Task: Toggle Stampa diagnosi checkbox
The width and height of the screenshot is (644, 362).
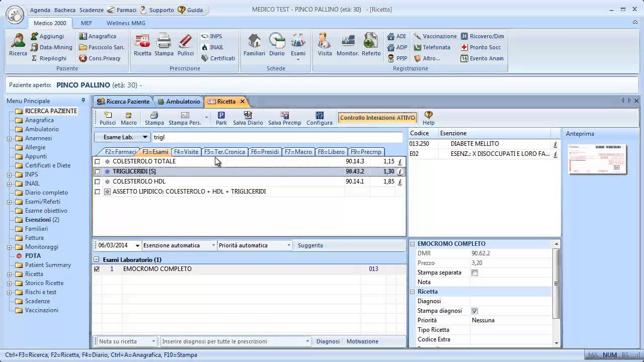Action: 474,311
